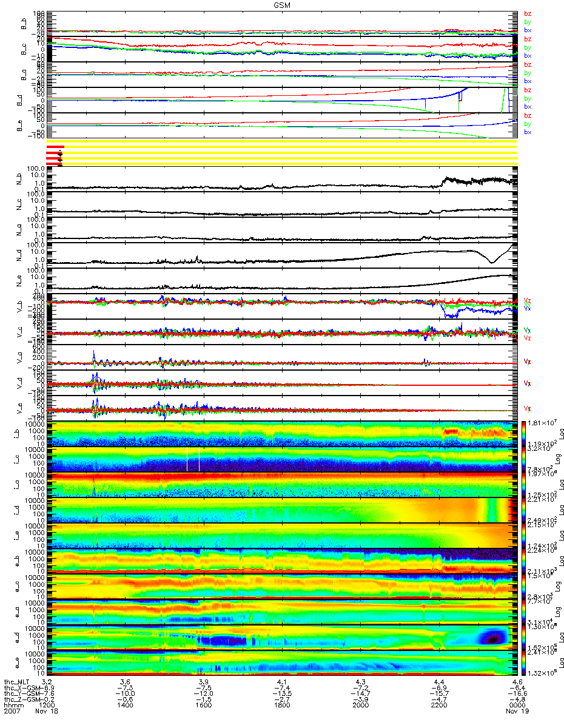564x728 pixels.
Task: Click the MLT value 3.6
Action: pyautogui.click(x=126, y=682)
